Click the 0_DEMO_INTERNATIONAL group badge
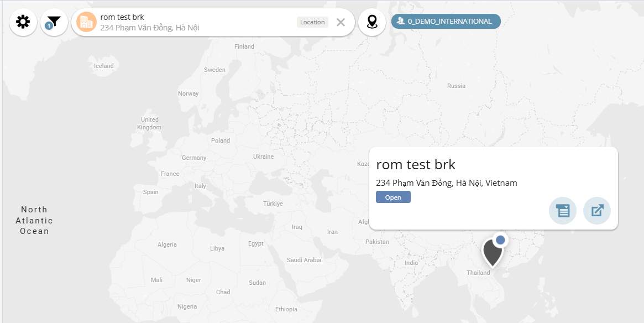This screenshot has height=323, width=644. click(x=446, y=22)
